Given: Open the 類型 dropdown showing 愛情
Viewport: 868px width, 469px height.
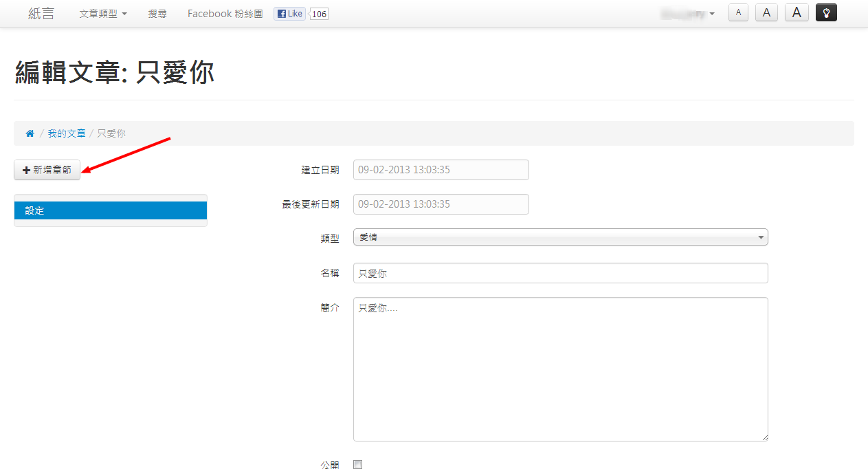Looking at the screenshot, I should [560, 237].
